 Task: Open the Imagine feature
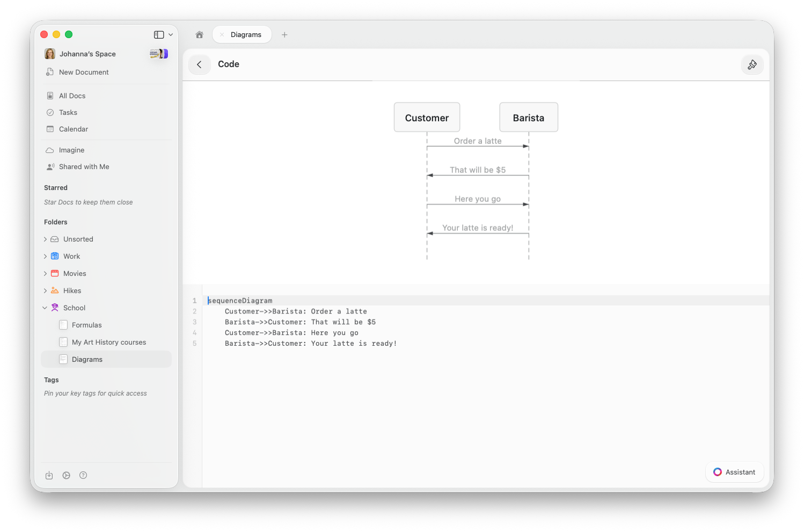(x=71, y=150)
